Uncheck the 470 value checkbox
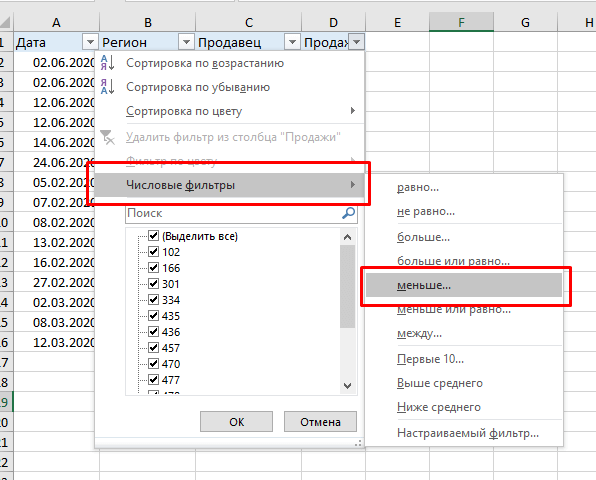The height and width of the screenshot is (480, 596). (x=153, y=363)
